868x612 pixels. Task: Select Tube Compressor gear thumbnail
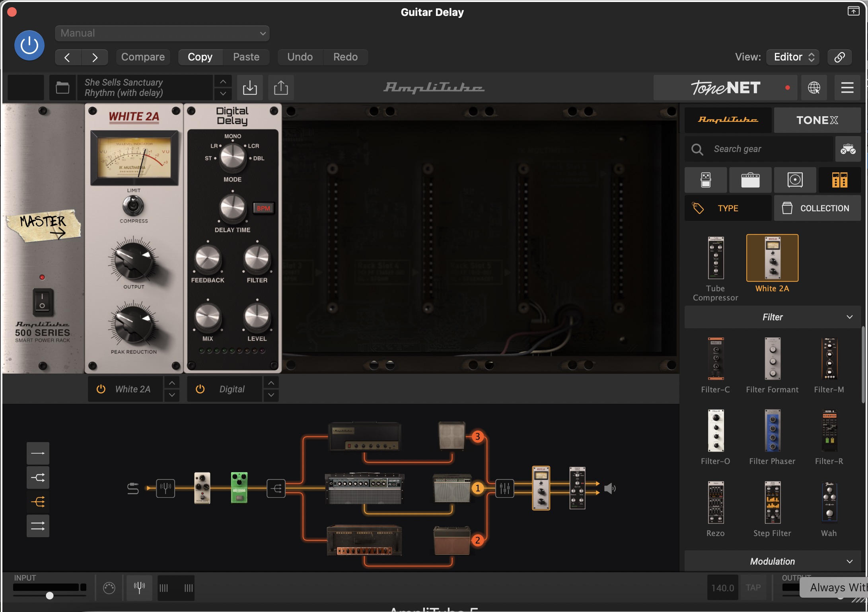pyautogui.click(x=716, y=259)
